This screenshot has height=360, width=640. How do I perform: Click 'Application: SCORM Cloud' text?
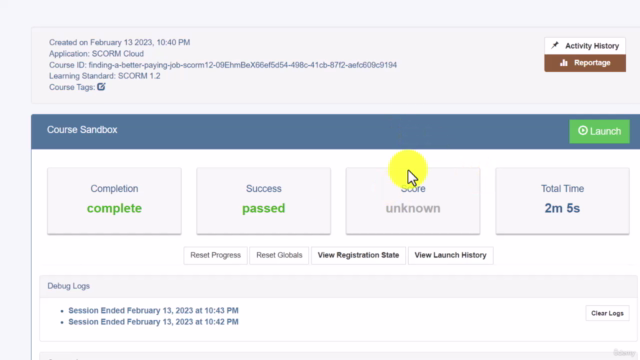point(96,53)
